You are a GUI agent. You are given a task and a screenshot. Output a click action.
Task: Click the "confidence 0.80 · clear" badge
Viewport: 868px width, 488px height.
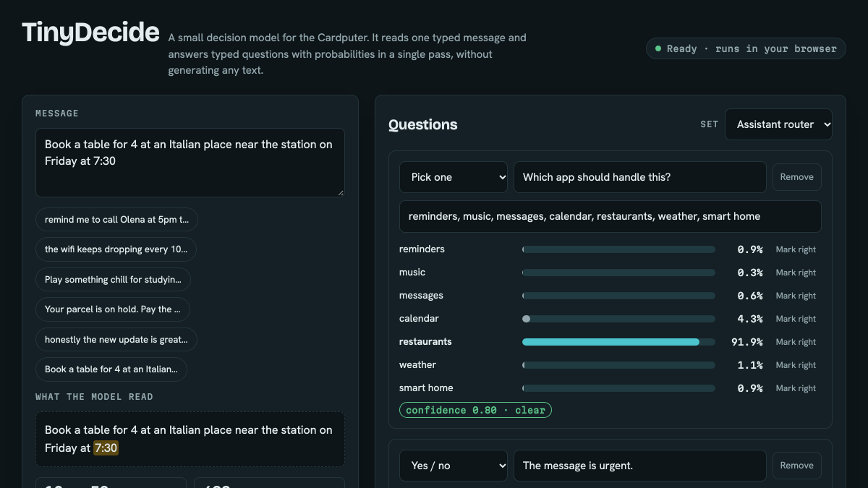[475, 410]
